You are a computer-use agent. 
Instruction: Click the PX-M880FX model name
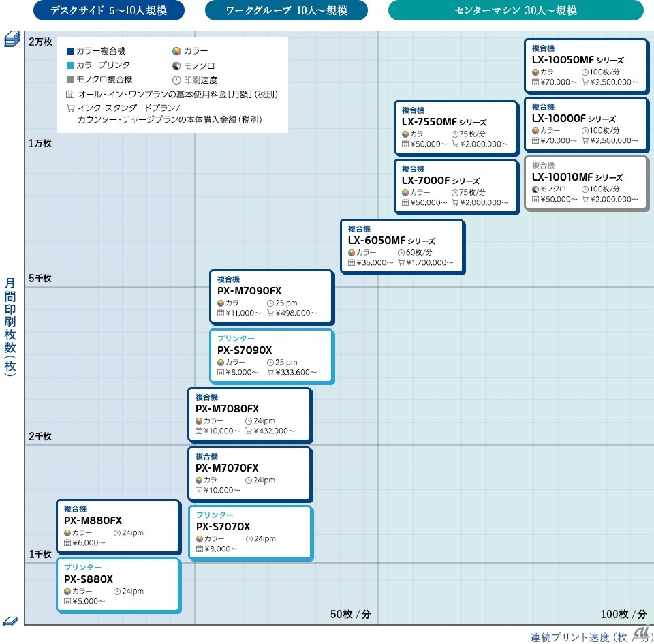93,521
